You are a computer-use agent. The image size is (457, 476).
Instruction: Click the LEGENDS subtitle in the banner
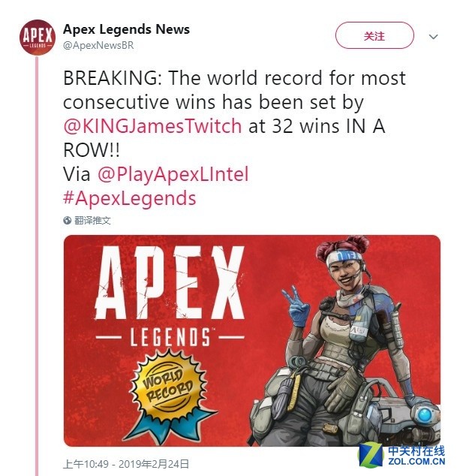[x=170, y=337]
